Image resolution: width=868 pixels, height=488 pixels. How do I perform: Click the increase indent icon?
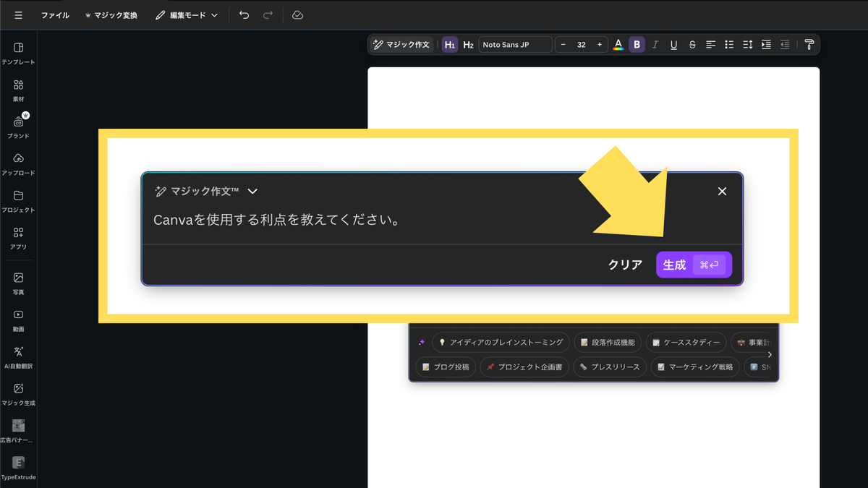767,45
